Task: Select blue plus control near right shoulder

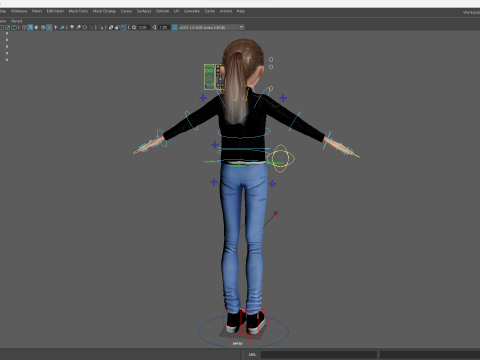Action: tap(283, 98)
